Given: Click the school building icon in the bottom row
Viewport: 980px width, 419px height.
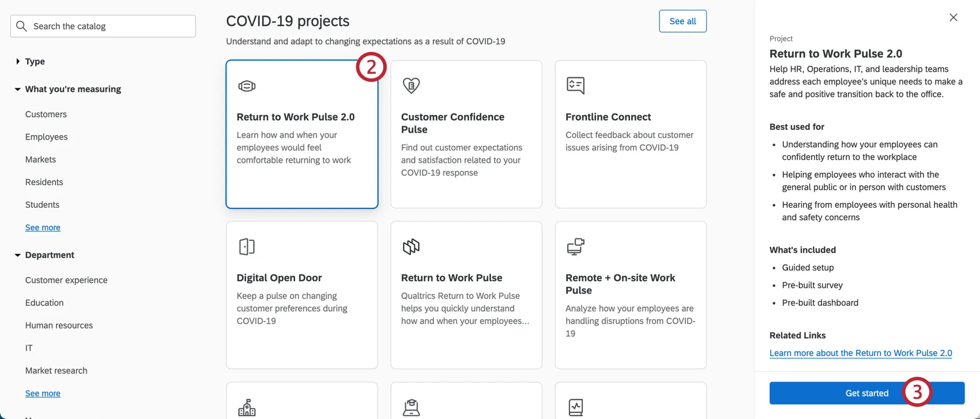Looking at the screenshot, I should (247, 407).
